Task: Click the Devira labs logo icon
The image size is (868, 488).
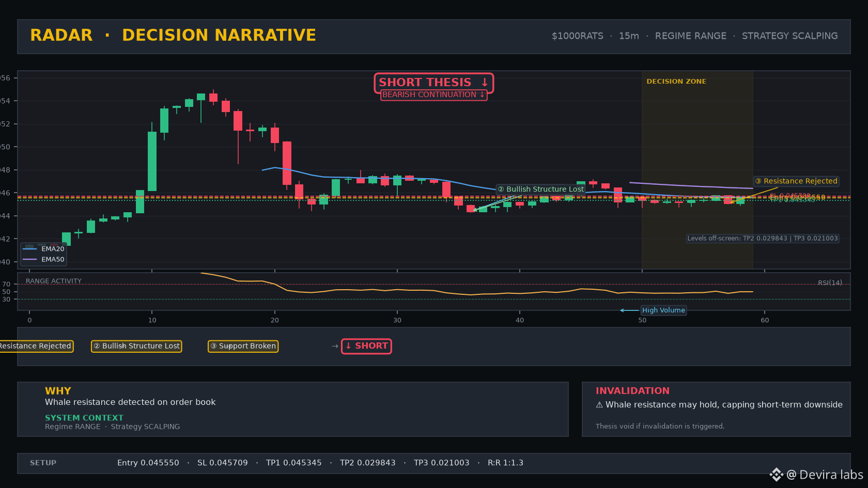Action: point(777,475)
